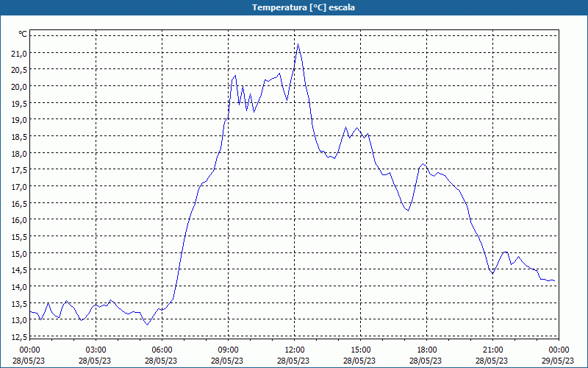Pick the 15:00 time axis label
Screen dimensions: 588x368
click(x=360, y=350)
